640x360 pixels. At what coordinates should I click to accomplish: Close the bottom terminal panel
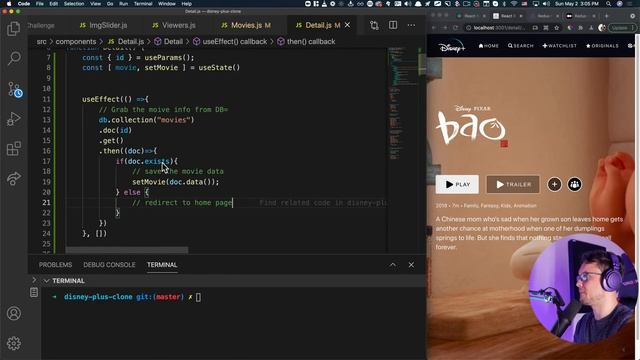[x=411, y=265]
